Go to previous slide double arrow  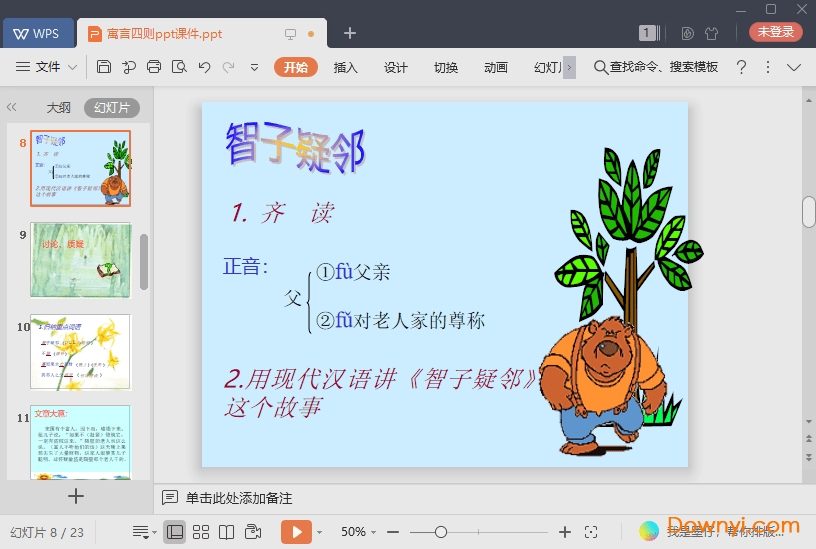click(x=809, y=439)
